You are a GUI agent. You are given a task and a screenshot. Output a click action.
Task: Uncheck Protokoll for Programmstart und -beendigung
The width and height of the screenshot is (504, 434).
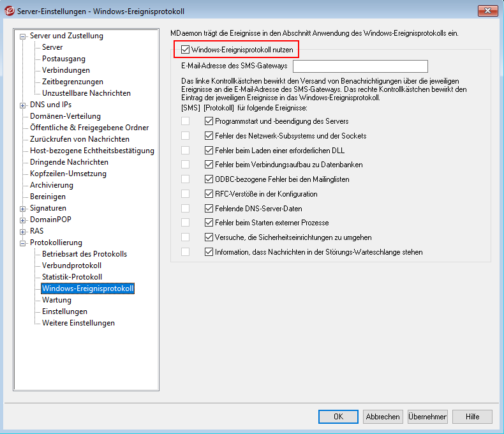209,121
